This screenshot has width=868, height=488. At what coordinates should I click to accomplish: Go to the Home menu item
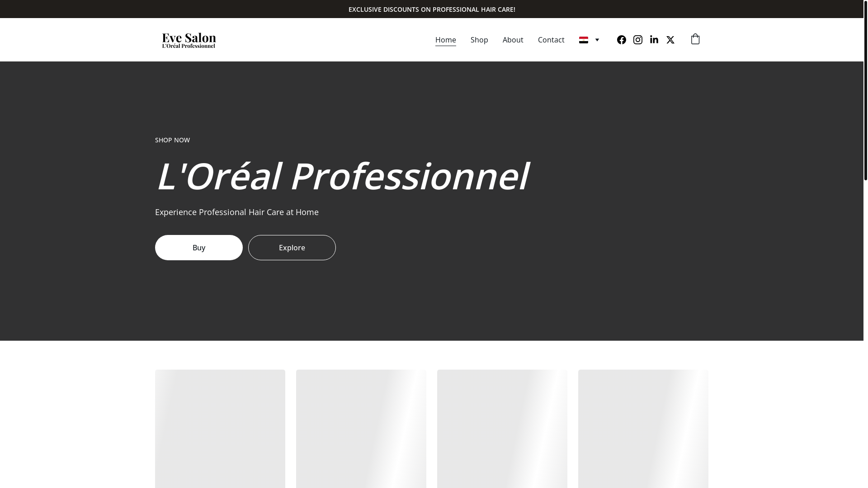point(446,40)
